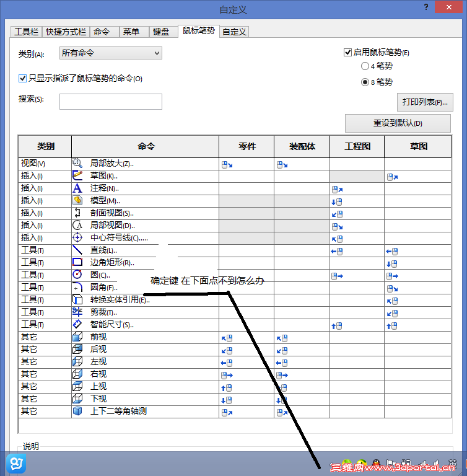Select 前视 gesture in 装配体 column

[282, 338]
